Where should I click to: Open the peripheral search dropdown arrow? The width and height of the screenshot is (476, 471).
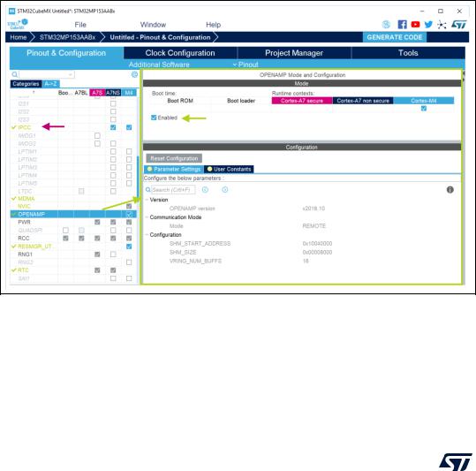[x=71, y=74]
